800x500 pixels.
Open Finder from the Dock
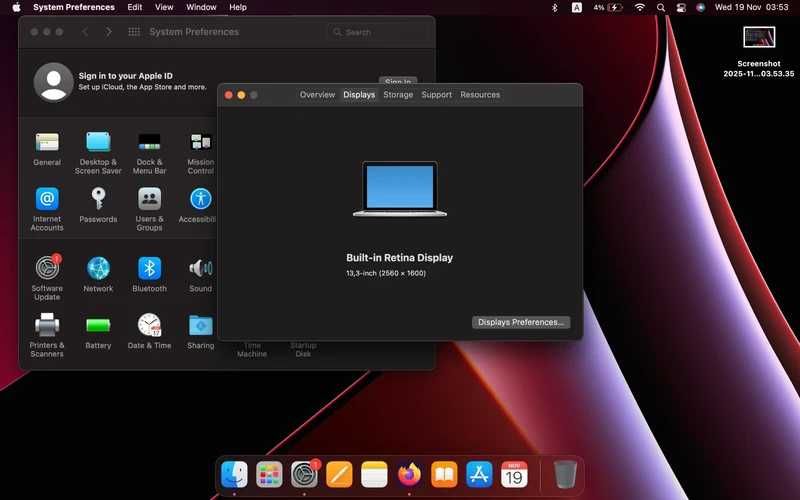coord(234,474)
